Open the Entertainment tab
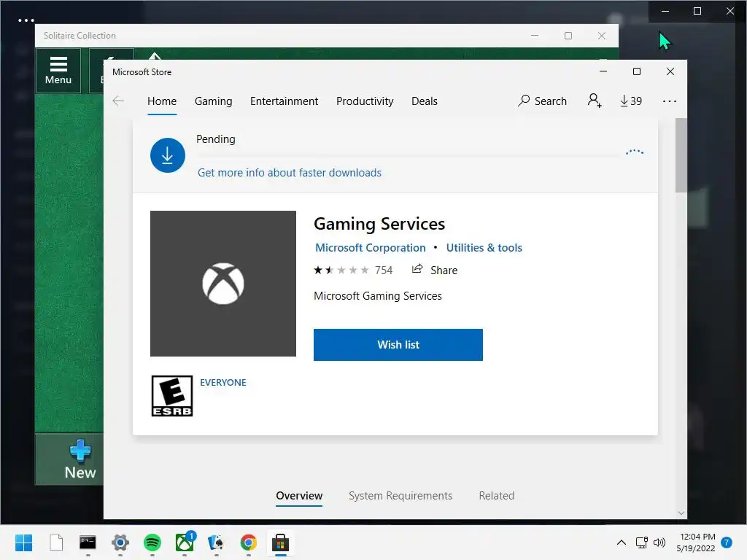 tap(284, 101)
